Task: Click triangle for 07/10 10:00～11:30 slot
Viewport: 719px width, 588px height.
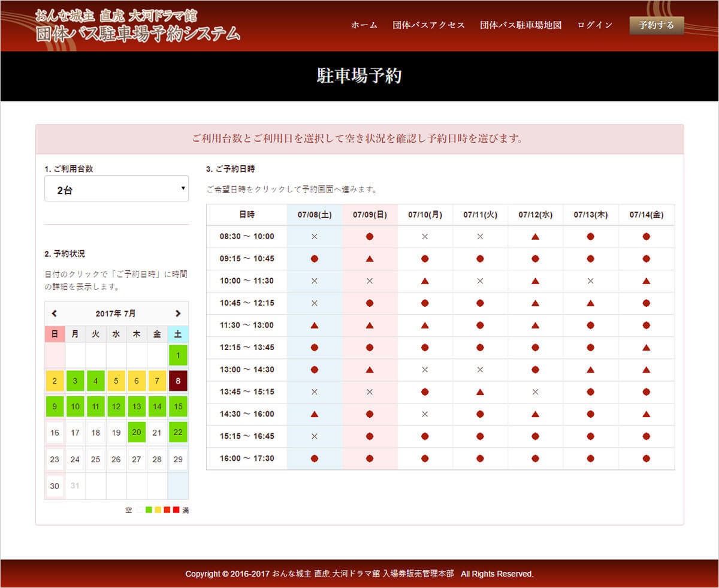Action: point(425,281)
